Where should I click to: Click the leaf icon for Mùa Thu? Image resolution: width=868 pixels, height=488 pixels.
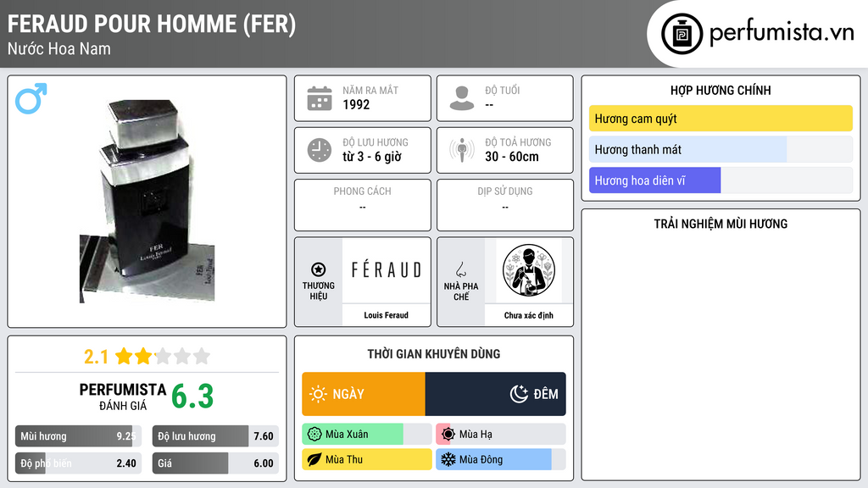coord(314,459)
